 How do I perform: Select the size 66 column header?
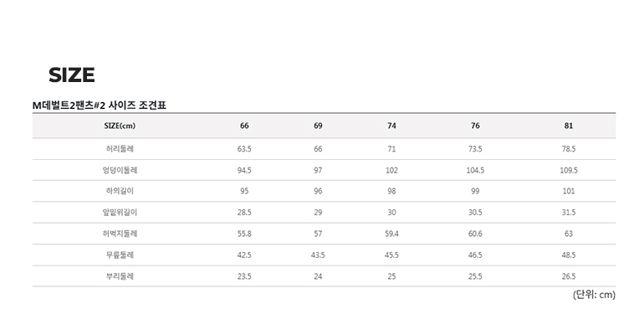coord(244,126)
